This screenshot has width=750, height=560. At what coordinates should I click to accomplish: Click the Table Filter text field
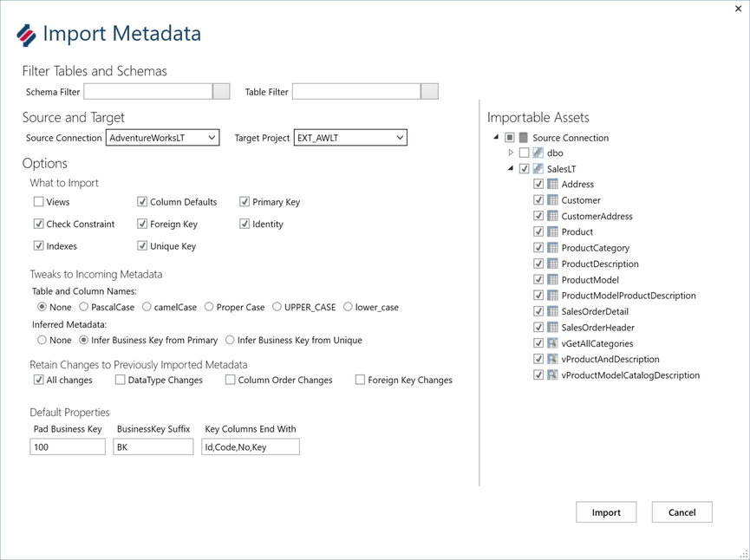357,91
